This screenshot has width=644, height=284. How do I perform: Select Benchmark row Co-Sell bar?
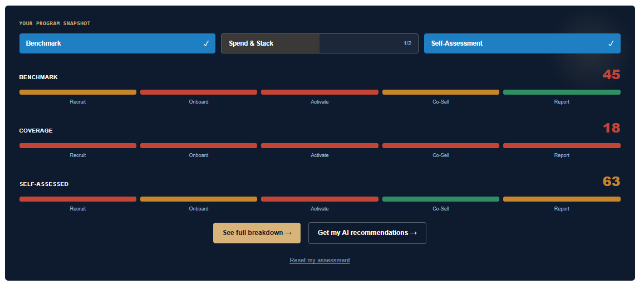coord(441,92)
